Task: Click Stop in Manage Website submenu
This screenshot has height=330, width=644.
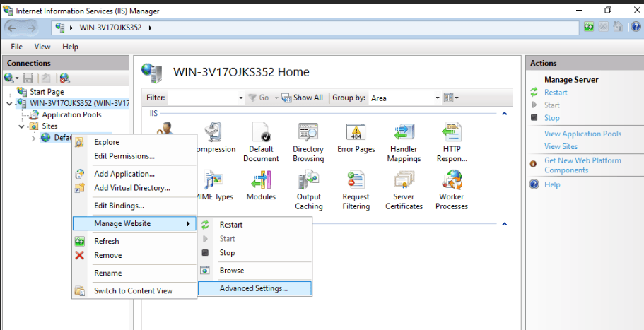Action: tap(254, 252)
